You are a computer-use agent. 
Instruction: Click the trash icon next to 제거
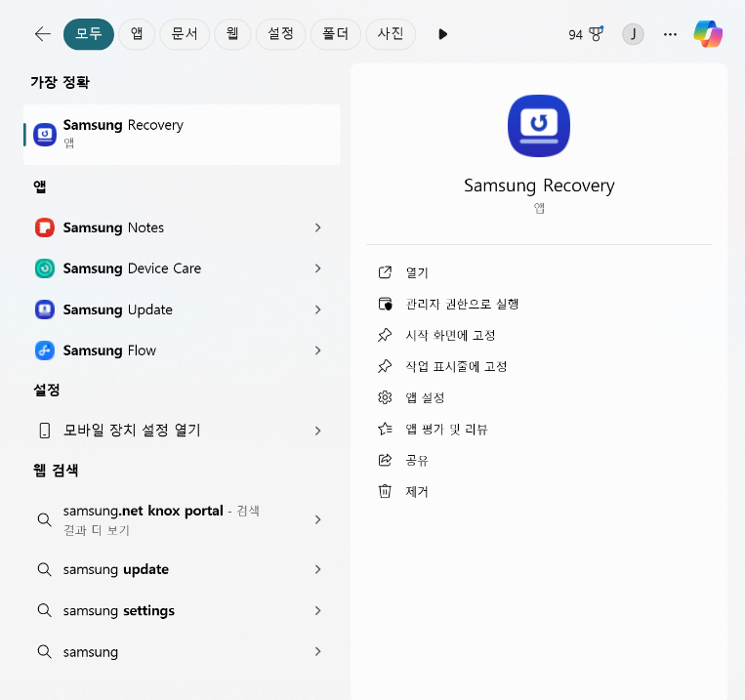385,491
